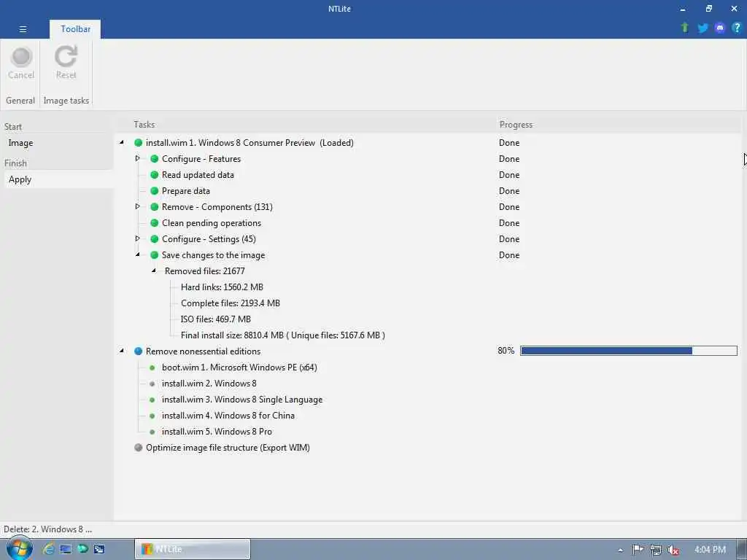Click the Reset toolbar button
747x560 pixels.
click(x=66, y=63)
